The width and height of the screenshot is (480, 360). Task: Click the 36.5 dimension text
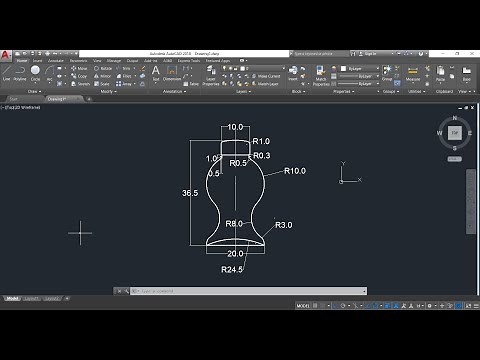190,193
